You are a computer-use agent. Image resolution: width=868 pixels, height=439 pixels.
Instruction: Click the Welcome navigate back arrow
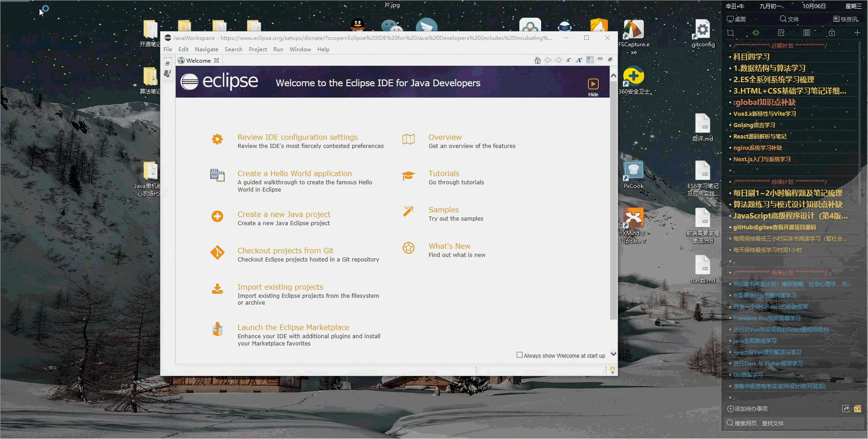click(x=548, y=60)
